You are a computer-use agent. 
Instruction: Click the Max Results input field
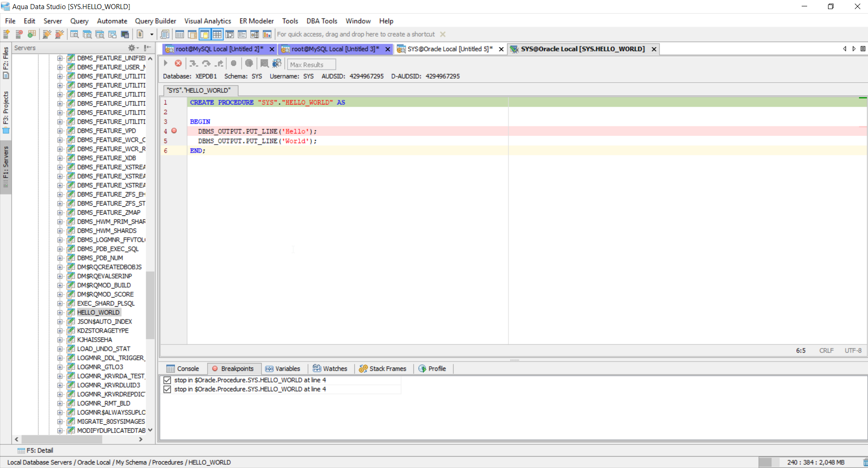(312, 65)
